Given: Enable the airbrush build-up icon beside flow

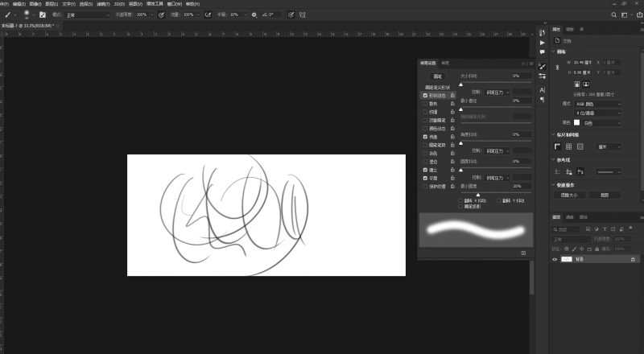Looking at the screenshot, I should point(208,14).
